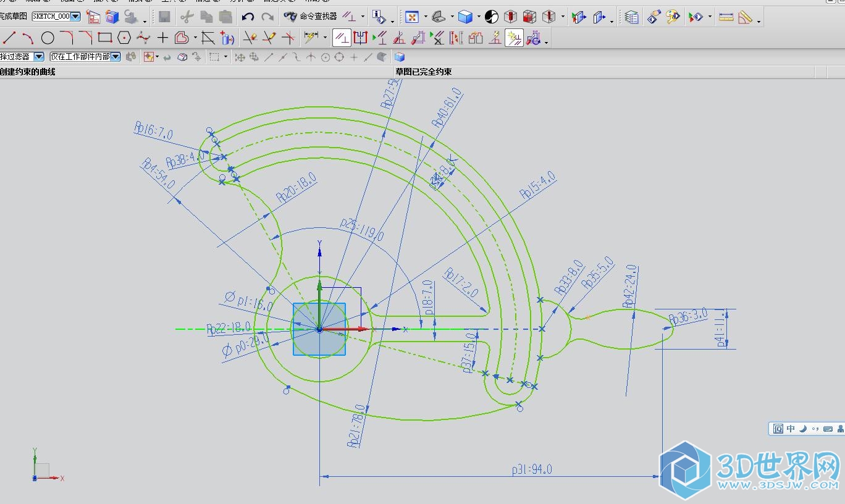The width and height of the screenshot is (845, 504).
Task: Open the 仅在工作部件内部 scope dropdown
Action: click(x=116, y=56)
